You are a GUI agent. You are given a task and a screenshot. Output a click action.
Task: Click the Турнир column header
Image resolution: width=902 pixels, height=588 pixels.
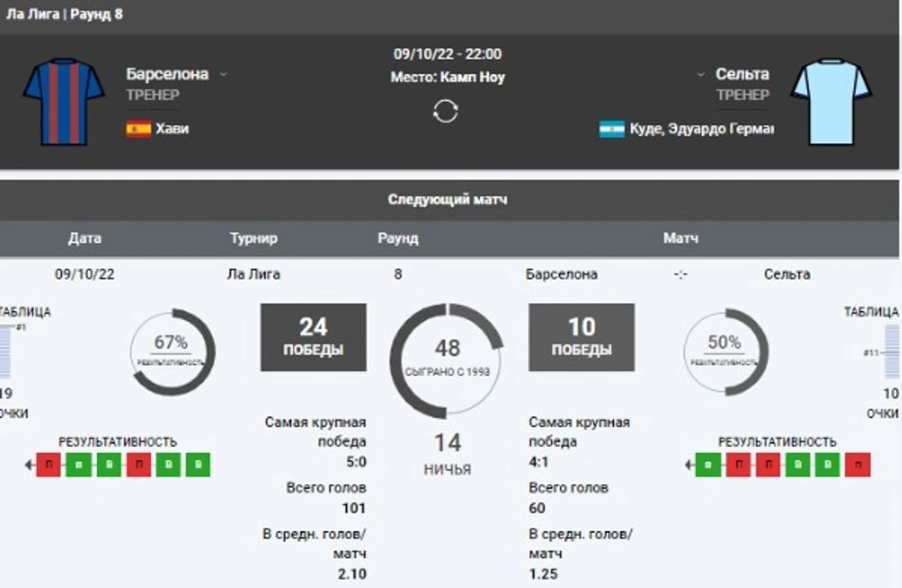pyautogui.click(x=253, y=238)
